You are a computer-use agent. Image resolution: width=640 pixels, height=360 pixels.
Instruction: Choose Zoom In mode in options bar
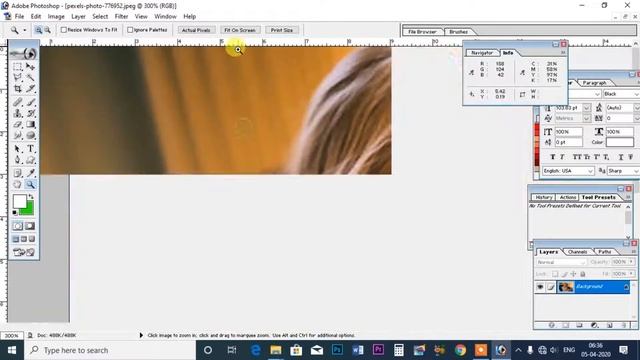click(38, 30)
